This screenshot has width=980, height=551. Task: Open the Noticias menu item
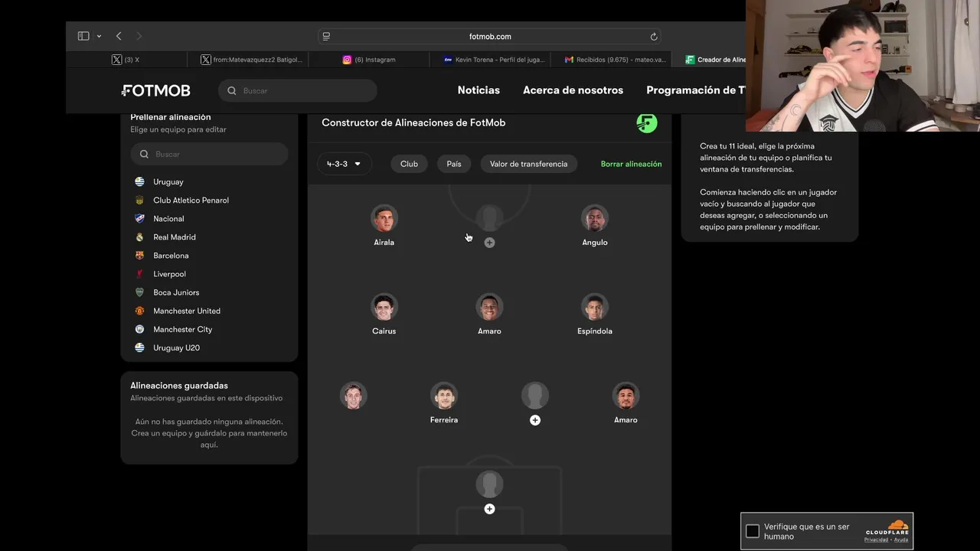click(479, 90)
